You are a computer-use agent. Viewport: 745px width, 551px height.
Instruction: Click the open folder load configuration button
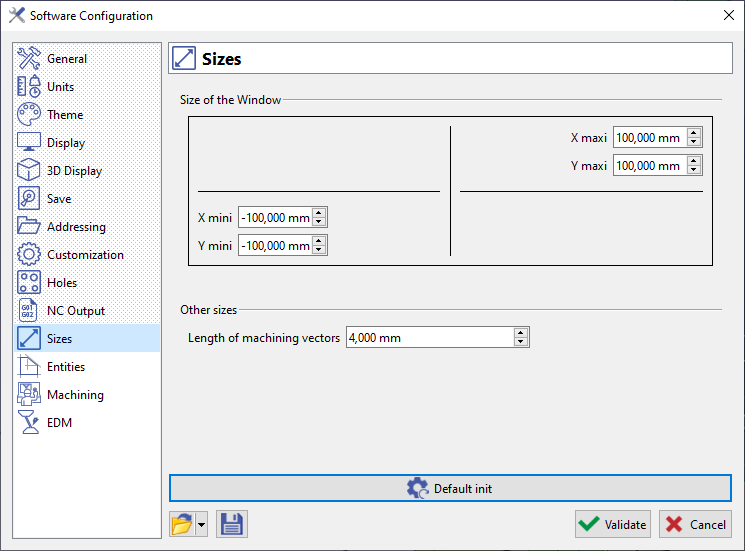[182, 524]
